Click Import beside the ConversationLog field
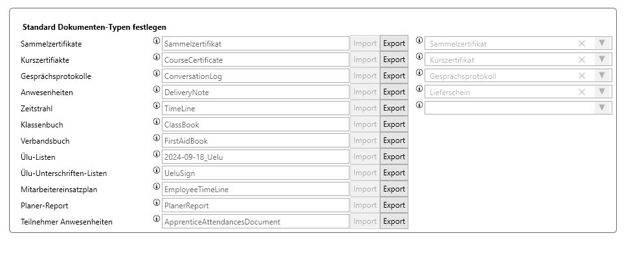This screenshot has width=644, height=253. tap(364, 76)
